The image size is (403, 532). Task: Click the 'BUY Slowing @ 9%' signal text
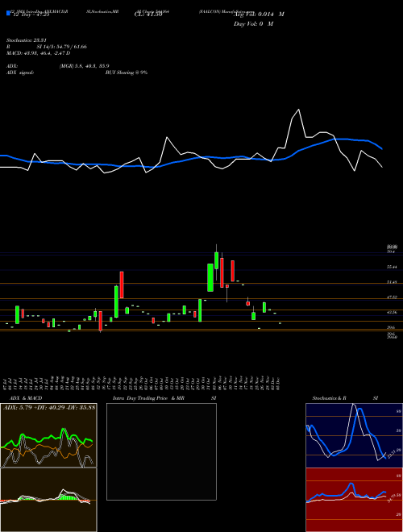[x=127, y=73]
